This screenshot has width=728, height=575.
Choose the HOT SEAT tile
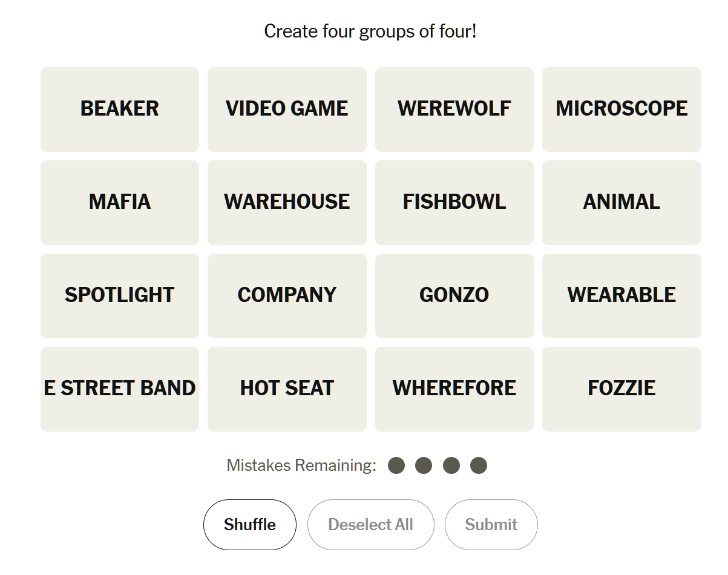click(x=287, y=389)
